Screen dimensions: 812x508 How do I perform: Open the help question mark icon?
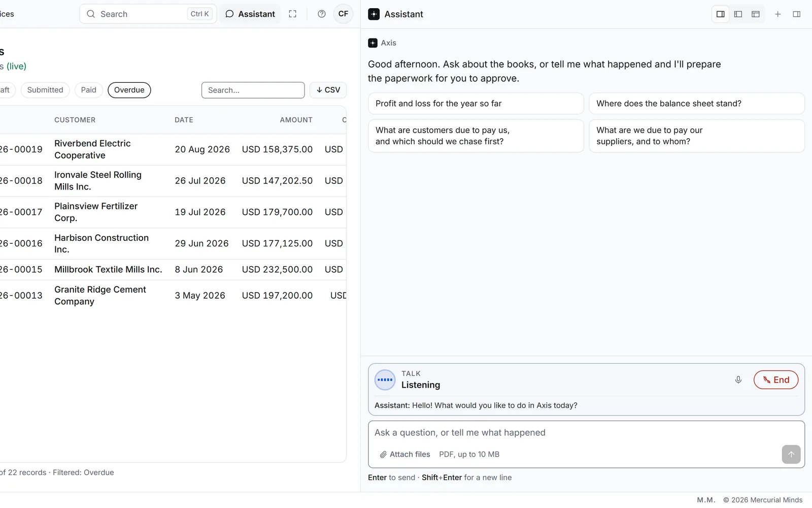tap(322, 14)
